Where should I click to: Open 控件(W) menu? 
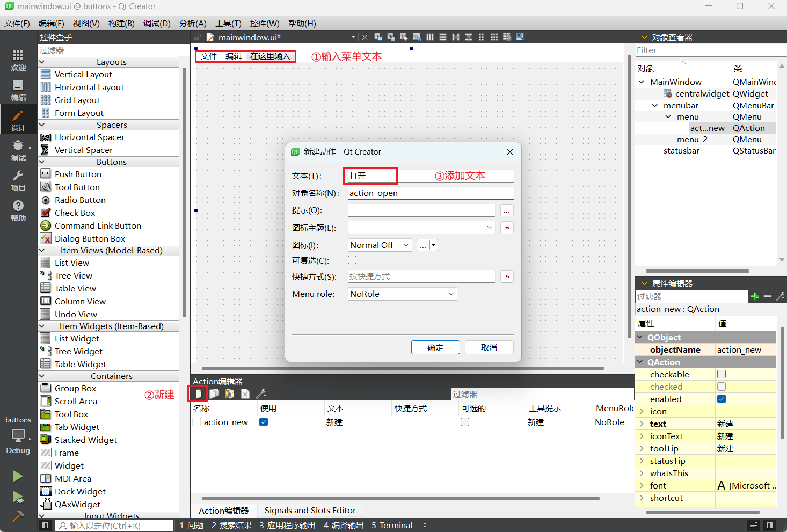[x=265, y=24]
